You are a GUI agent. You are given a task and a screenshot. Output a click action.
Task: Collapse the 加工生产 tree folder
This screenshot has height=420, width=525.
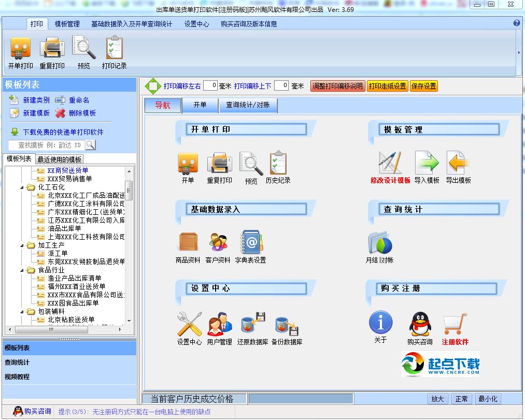[22, 245]
